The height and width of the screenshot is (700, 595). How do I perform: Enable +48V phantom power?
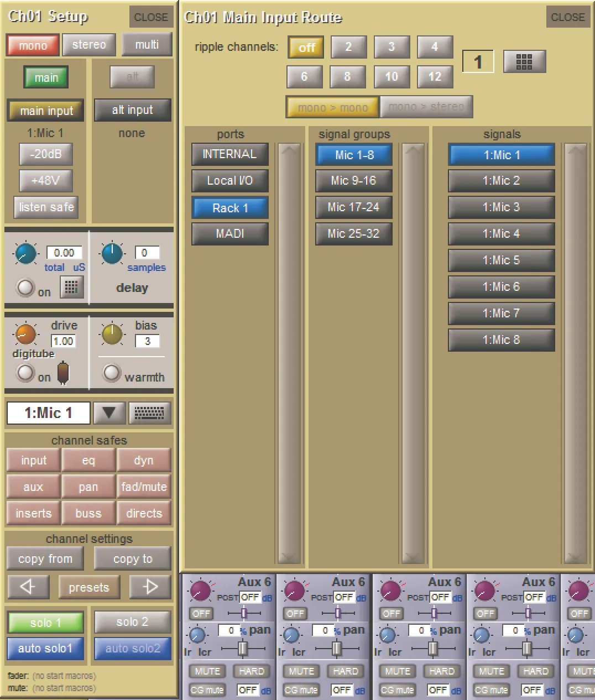(x=46, y=180)
